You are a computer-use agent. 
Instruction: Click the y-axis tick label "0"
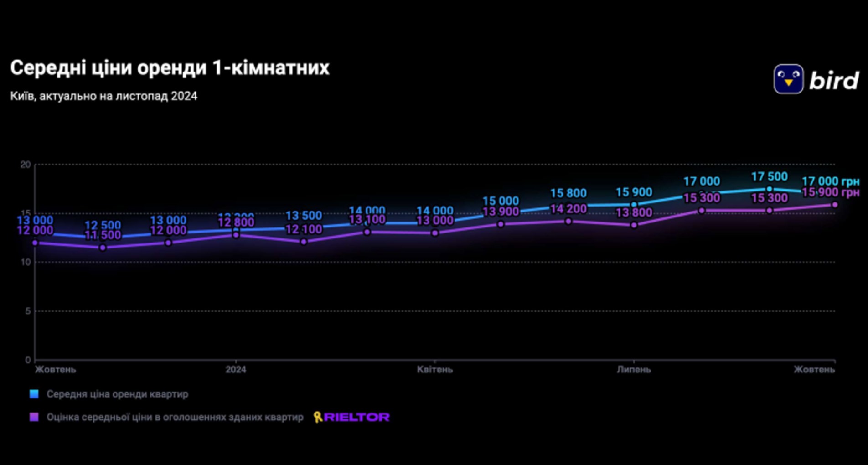pyautogui.click(x=28, y=360)
